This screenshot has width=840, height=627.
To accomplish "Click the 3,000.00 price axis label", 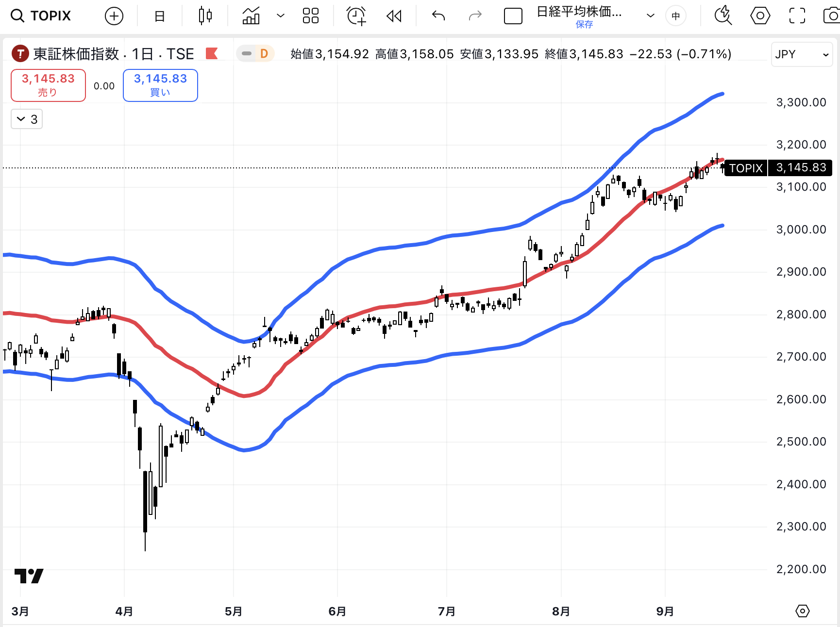I will [x=801, y=230].
